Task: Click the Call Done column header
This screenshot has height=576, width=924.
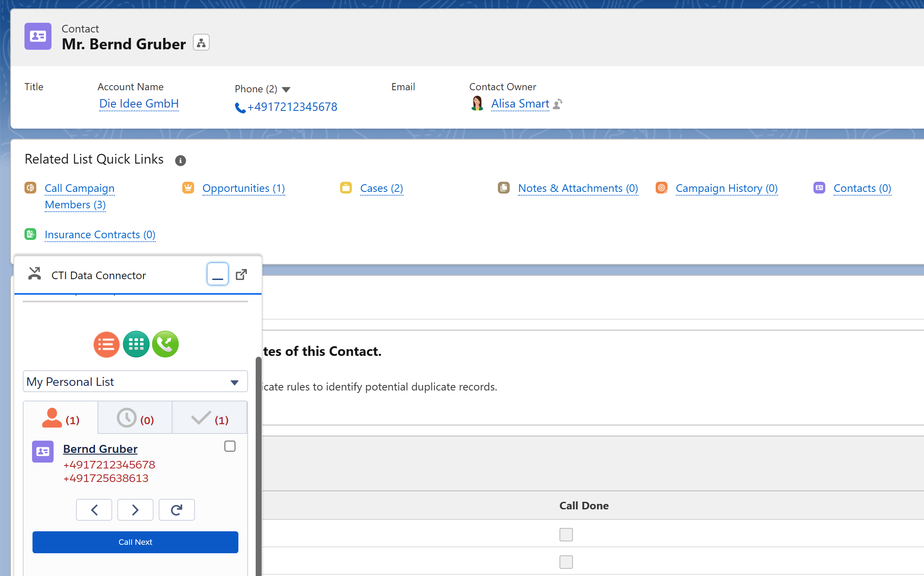Action: click(584, 506)
